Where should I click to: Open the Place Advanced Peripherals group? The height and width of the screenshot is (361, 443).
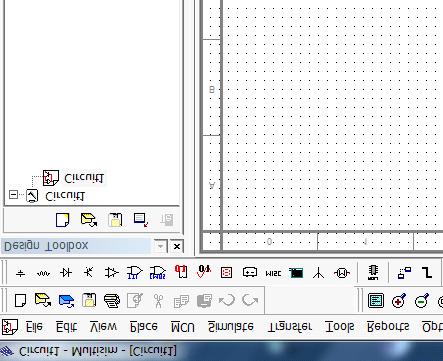coord(296,273)
